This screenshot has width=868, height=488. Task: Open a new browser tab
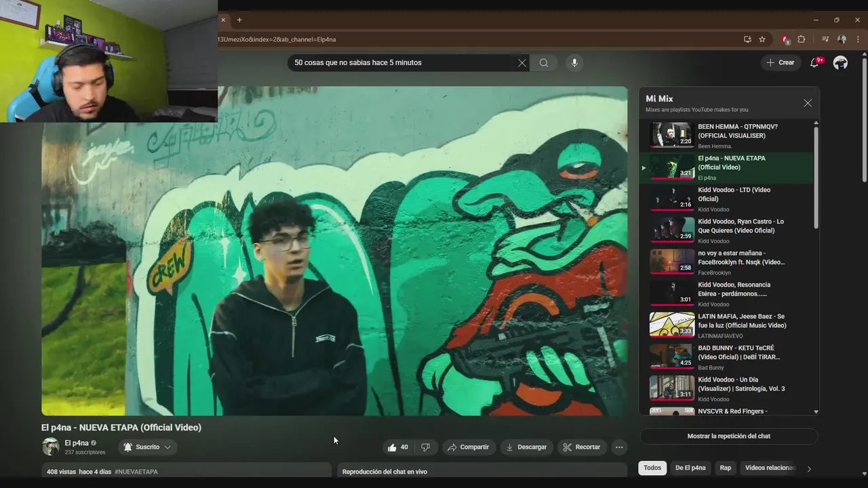coord(239,20)
